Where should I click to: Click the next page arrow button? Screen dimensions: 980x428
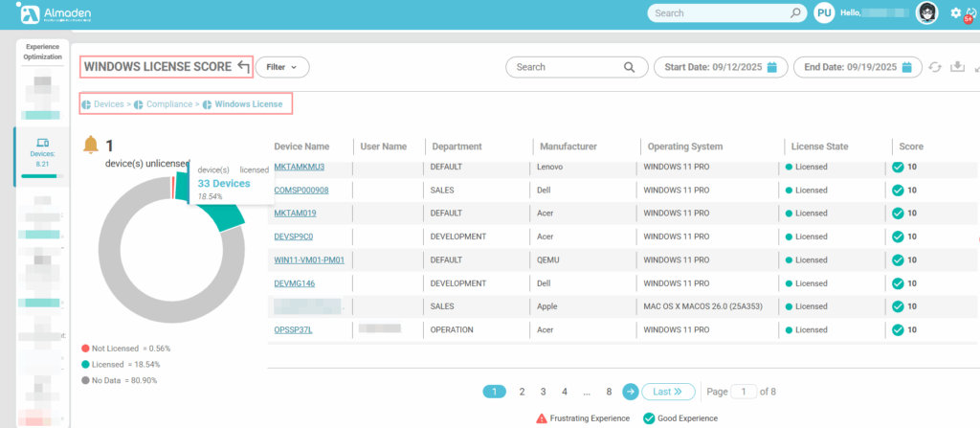[x=631, y=392]
